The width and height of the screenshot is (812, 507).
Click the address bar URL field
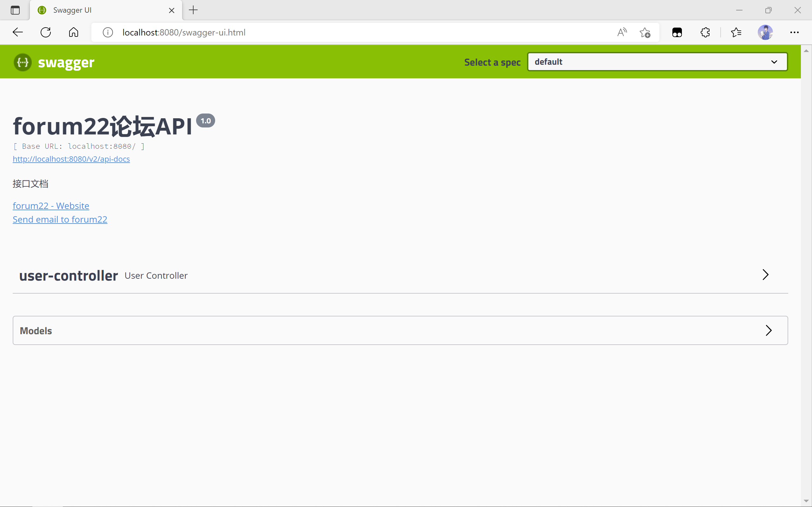[335, 33]
